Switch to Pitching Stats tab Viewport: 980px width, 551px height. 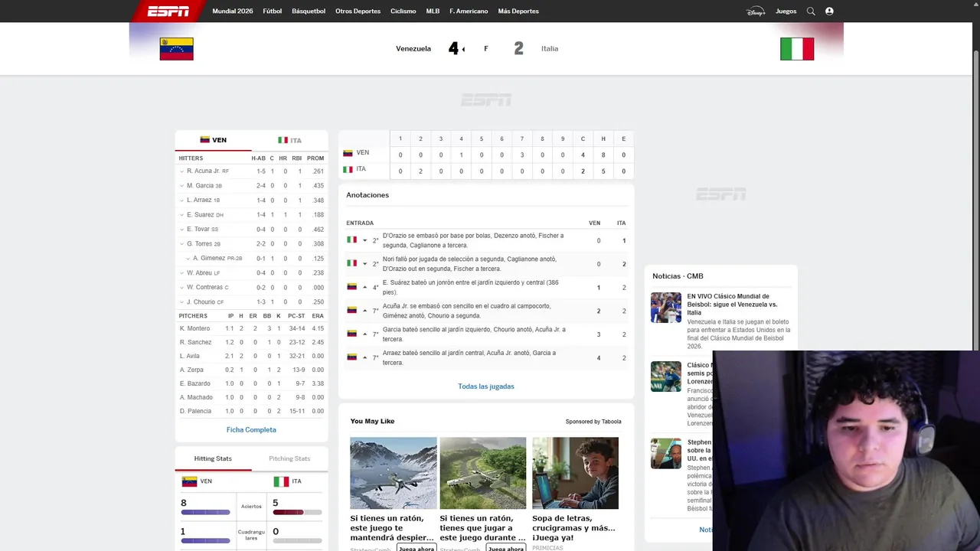(289, 458)
